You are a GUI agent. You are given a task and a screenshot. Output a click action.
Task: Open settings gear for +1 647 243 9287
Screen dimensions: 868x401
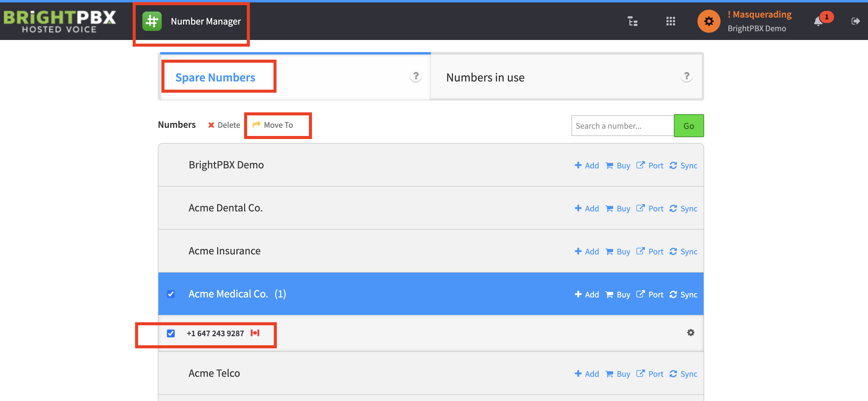(691, 333)
